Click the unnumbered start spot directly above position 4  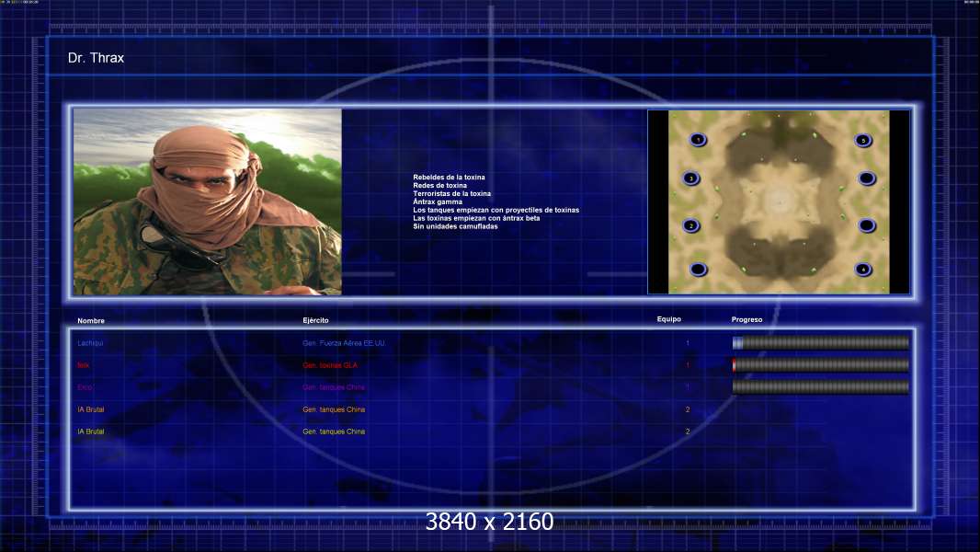866,225
